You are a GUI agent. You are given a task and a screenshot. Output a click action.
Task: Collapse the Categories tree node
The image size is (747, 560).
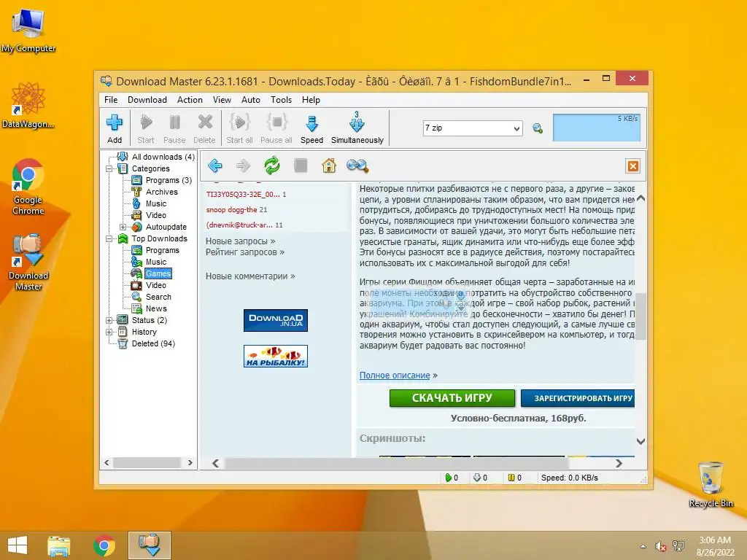[x=109, y=168]
